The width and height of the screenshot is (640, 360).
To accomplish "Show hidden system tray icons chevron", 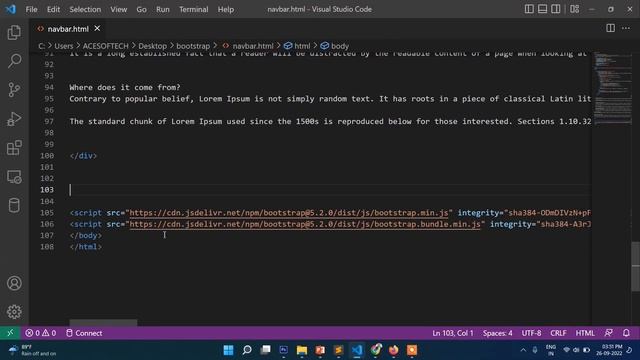I will [x=523, y=350].
